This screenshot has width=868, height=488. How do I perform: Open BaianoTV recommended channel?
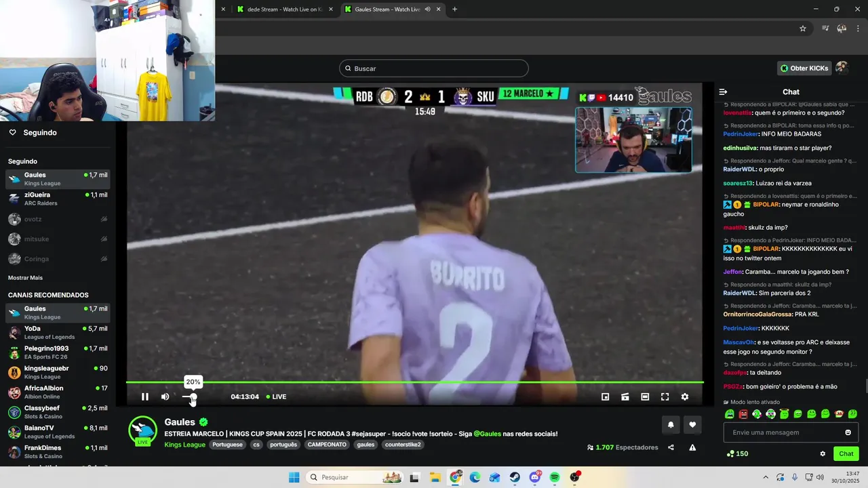[x=58, y=432]
